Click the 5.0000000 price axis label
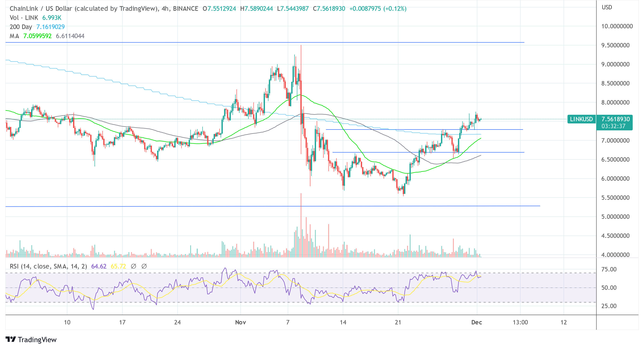The image size is (644, 349). pyautogui.click(x=615, y=216)
